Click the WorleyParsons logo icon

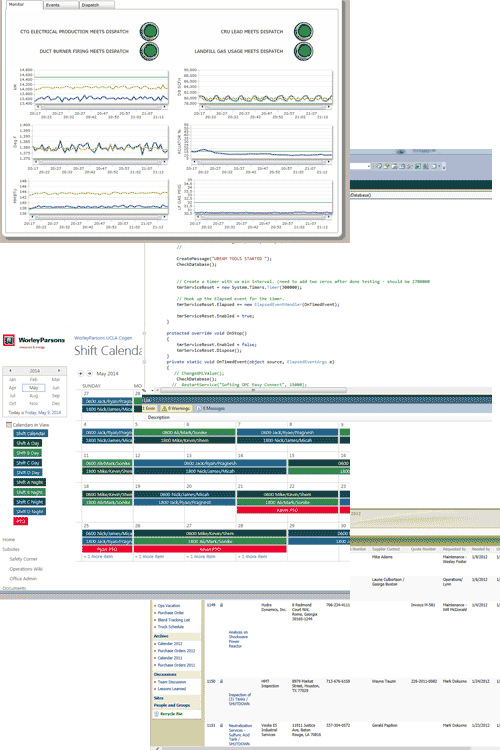9,341
